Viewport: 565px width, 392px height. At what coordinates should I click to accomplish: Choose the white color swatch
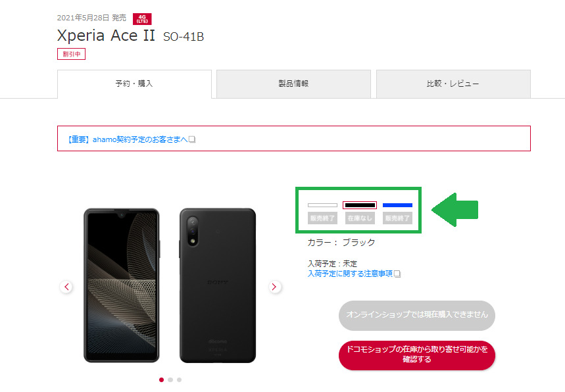322,205
